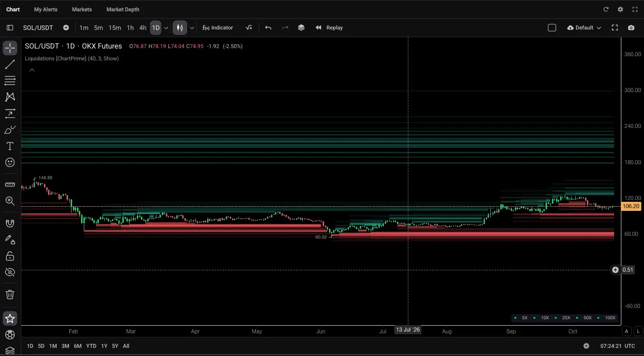Collapse the indicator legend chevron
The height and width of the screenshot is (356, 644).
[x=32, y=70]
